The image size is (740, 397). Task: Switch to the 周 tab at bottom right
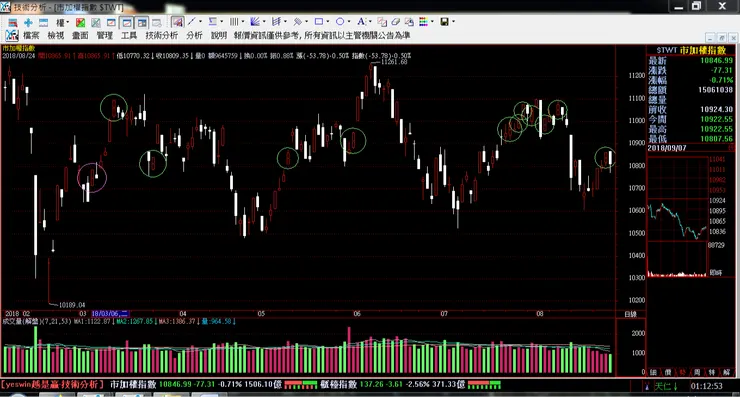(x=698, y=372)
